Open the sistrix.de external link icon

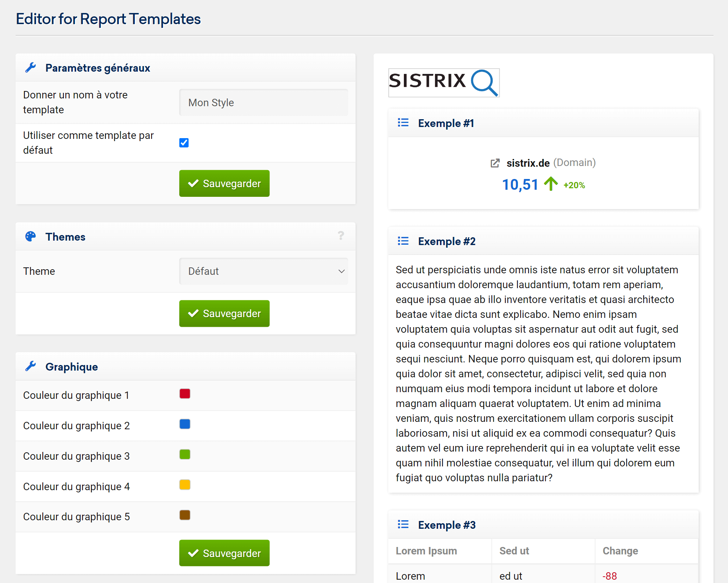[495, 163]
